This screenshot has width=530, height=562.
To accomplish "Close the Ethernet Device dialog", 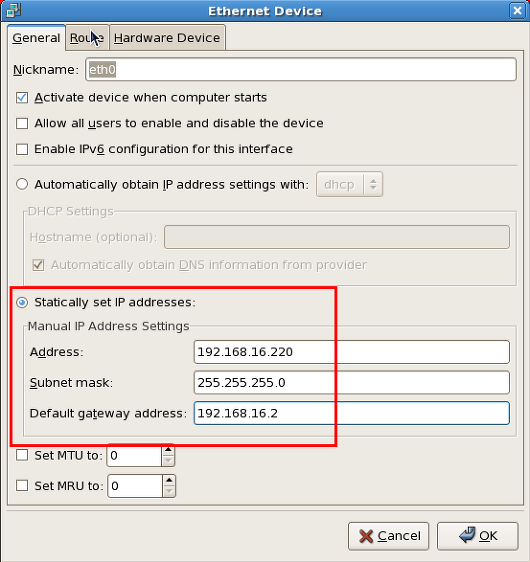I will (517, 11).
